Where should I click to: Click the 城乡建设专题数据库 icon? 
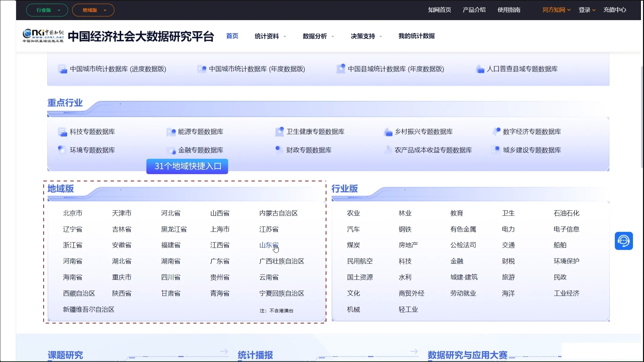point(496,149)
